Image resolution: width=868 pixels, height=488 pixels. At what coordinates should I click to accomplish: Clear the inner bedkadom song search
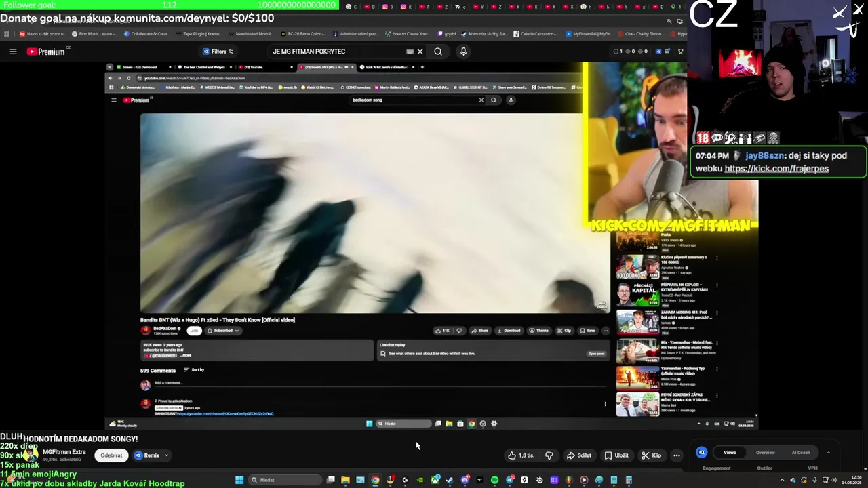pyautogui.click(x=481, y=100)
